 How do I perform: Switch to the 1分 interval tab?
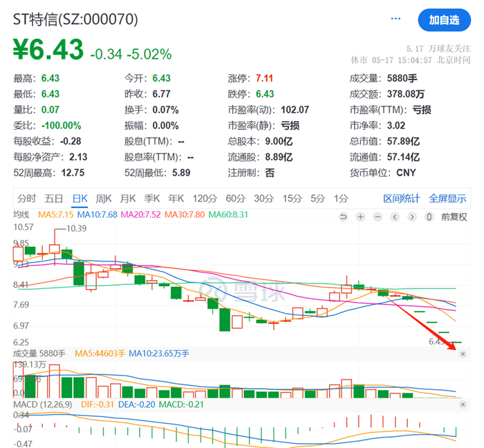click(341, 198)
